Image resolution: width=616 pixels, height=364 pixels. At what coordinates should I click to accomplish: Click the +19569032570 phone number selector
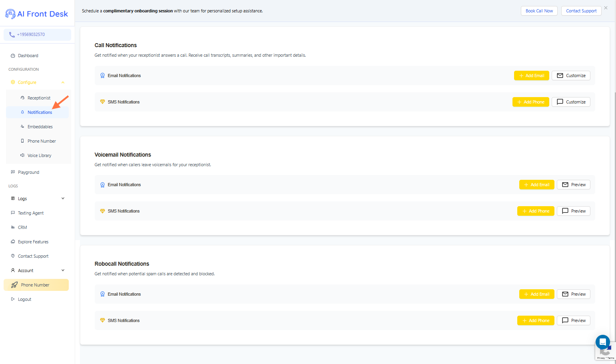point(37,35)
